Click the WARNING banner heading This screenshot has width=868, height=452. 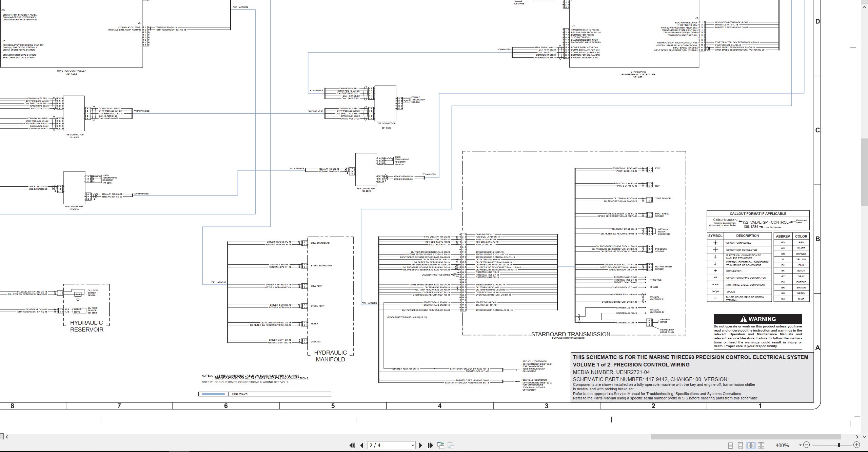tap(757, 319)
